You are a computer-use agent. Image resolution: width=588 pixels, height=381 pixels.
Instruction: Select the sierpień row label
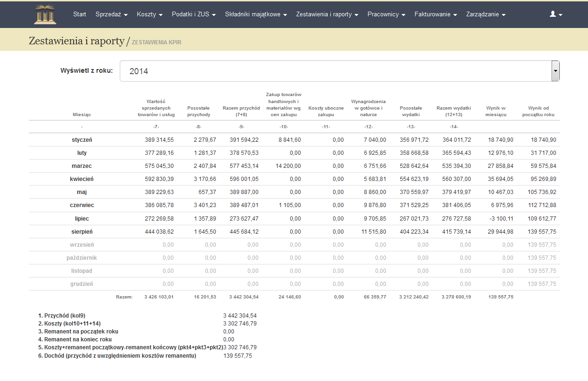point(82,231)
